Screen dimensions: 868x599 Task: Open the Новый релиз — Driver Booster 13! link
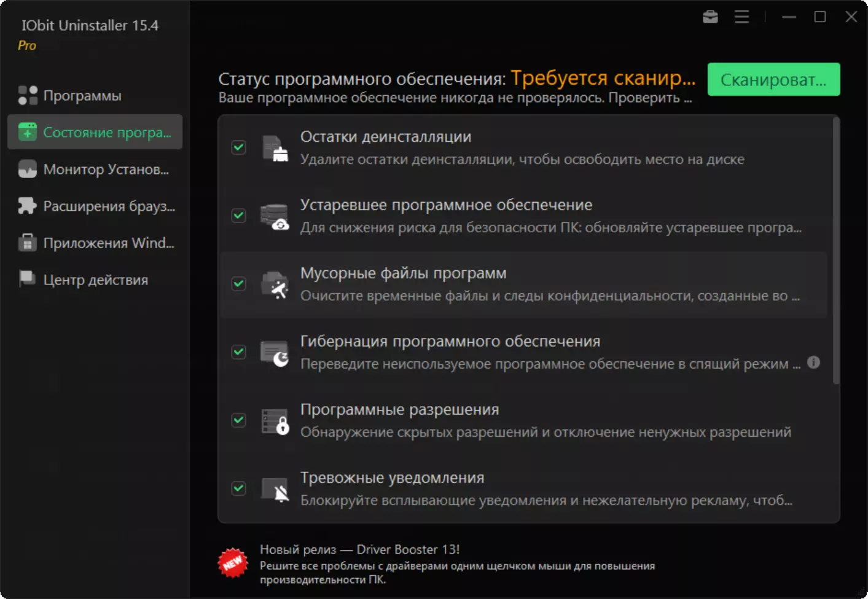pos(359,549)
